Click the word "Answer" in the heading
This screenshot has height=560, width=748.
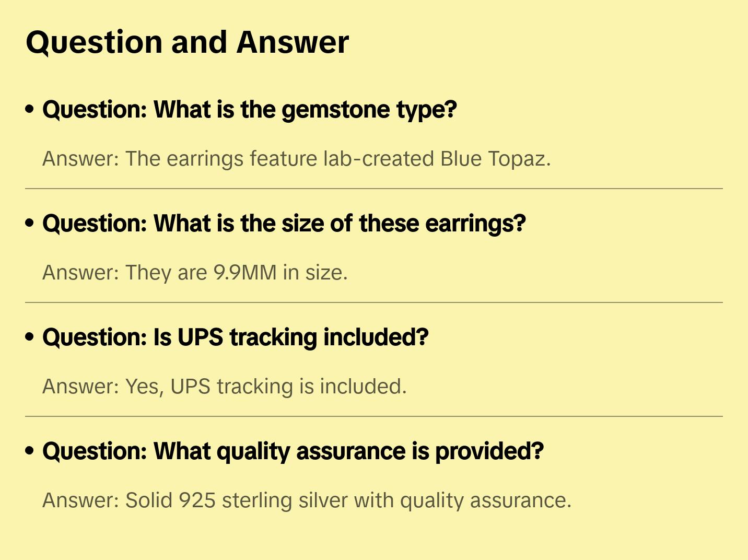point(293,42)
